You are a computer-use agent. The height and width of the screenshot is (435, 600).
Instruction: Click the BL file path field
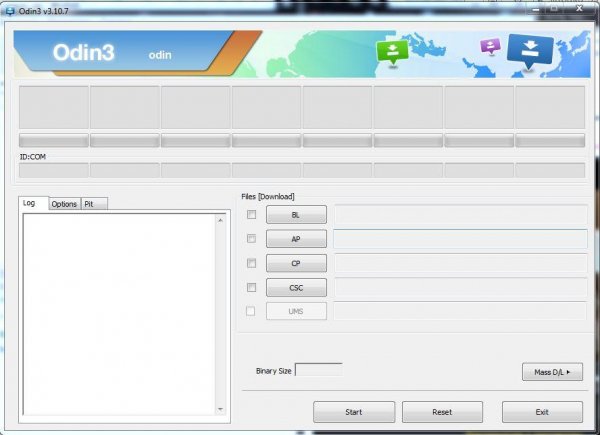460,215
